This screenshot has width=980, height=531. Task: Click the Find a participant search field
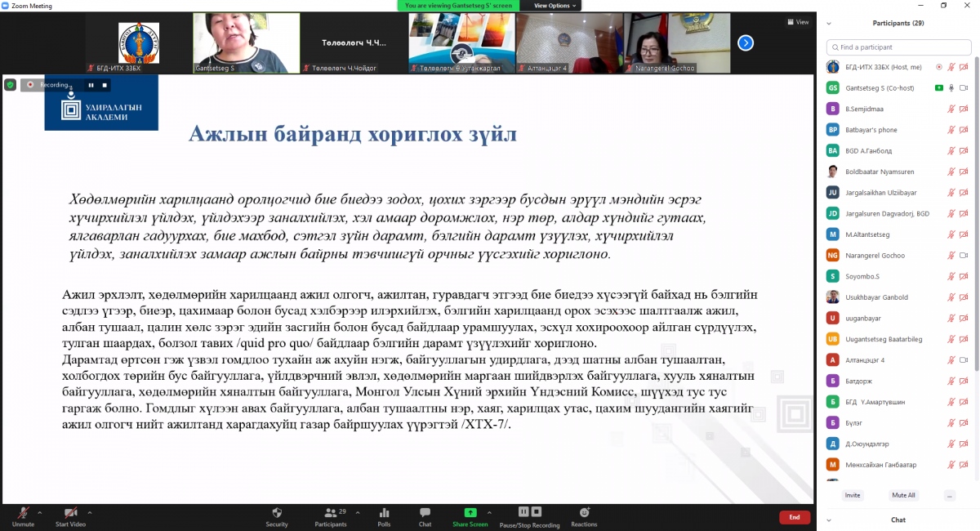(898, 47)
